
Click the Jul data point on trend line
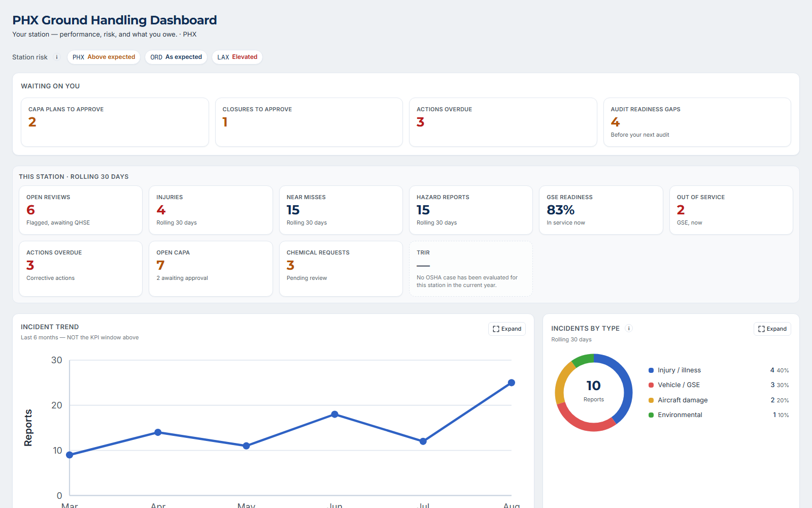point(423,441)
